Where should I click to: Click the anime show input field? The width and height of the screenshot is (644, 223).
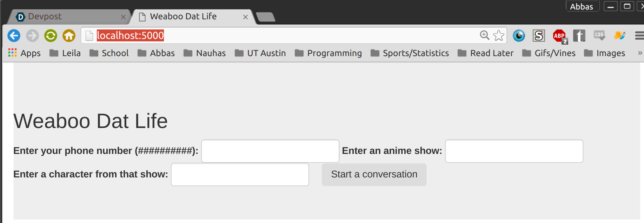click(x=514, y=151)
